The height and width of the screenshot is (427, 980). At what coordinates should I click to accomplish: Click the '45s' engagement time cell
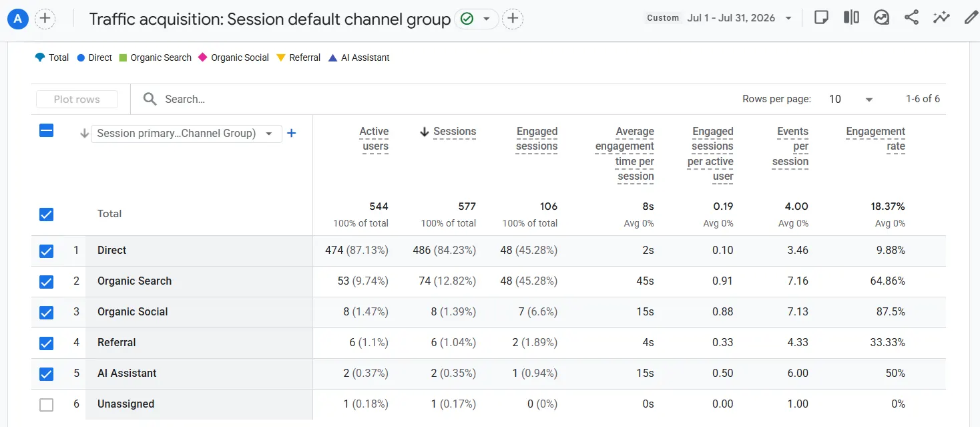(x=645, y=281)
